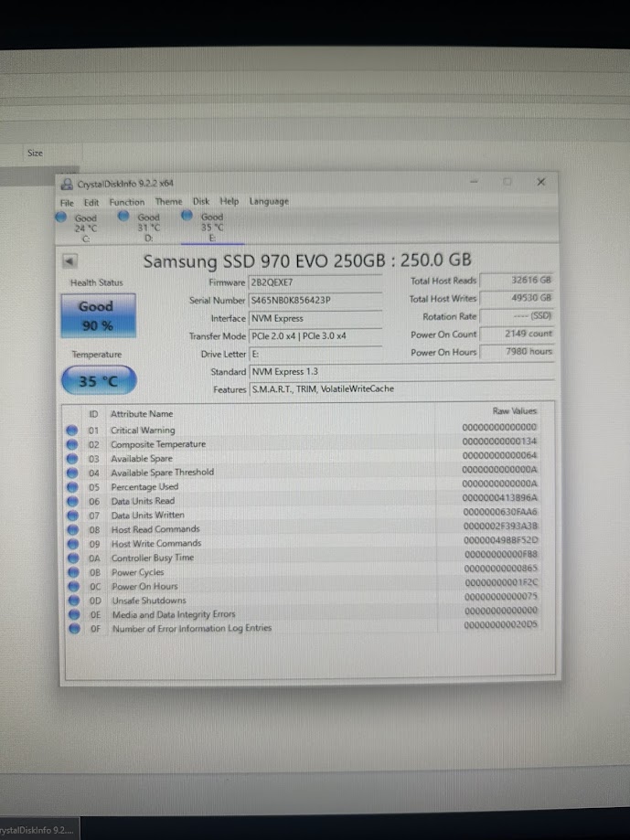This screenshot has height=840, width=630.
Task: Click status icon for Critical Warning row
Action: [72, 431]
